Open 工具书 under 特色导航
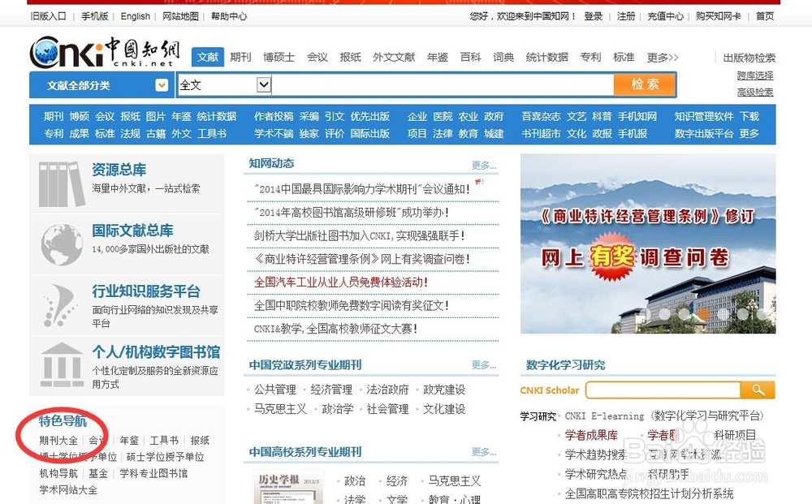Viewport: 812px width, 504px height. coord(164,441)
